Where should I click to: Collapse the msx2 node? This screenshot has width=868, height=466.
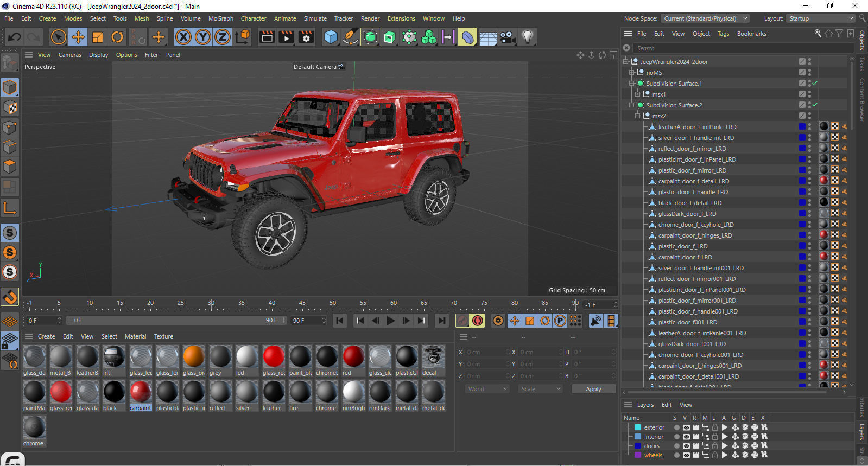[x=638, y=116]
